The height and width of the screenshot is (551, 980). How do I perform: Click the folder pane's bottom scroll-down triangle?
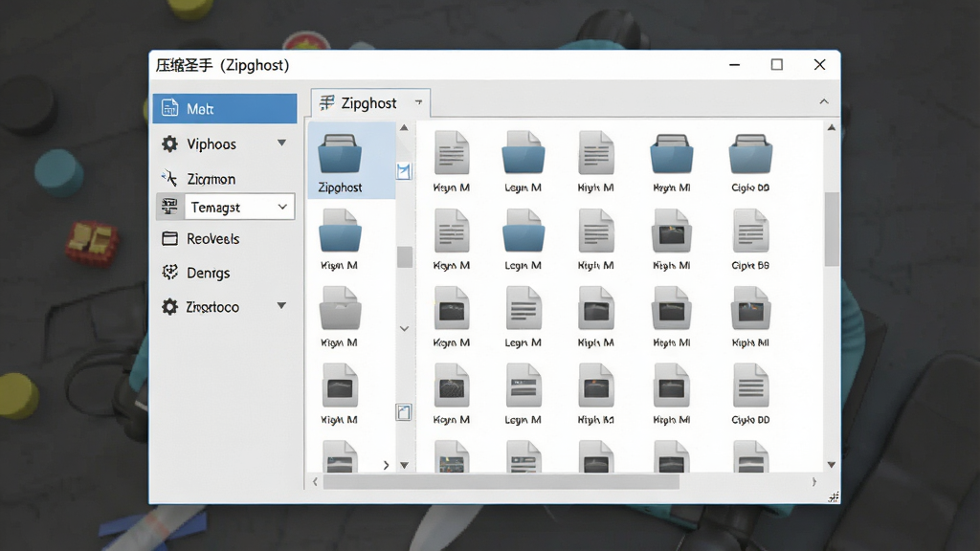(x=405, y=466)
